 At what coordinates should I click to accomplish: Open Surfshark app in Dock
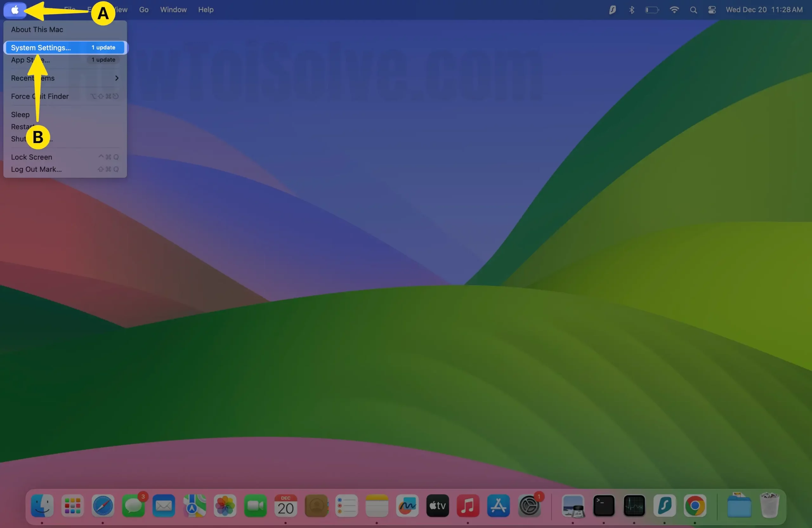[665, 505]
